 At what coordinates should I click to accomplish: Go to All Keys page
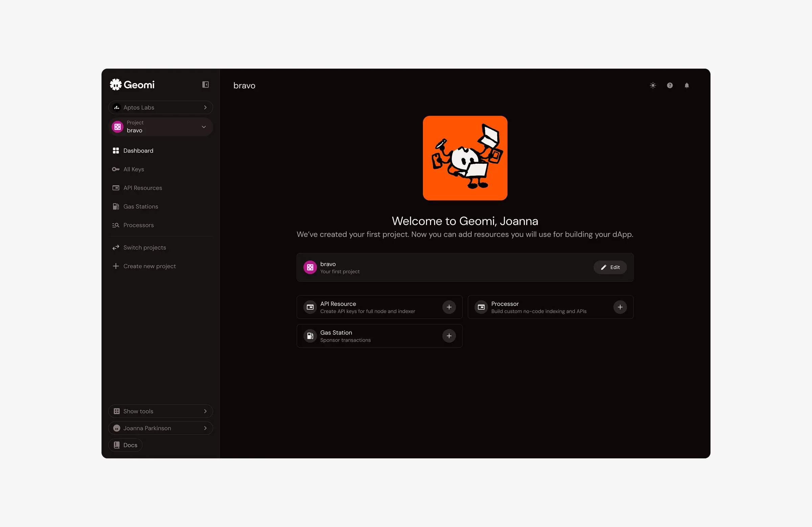pyautogui.click(x=133, y=169)
